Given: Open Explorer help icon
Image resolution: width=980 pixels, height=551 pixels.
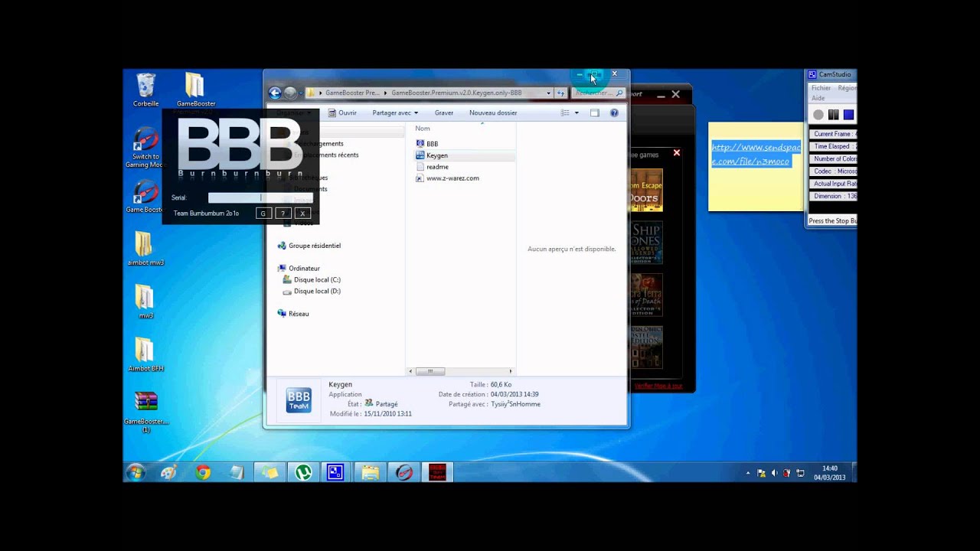Looking at the screenshot, I should (x=614, y=112).
